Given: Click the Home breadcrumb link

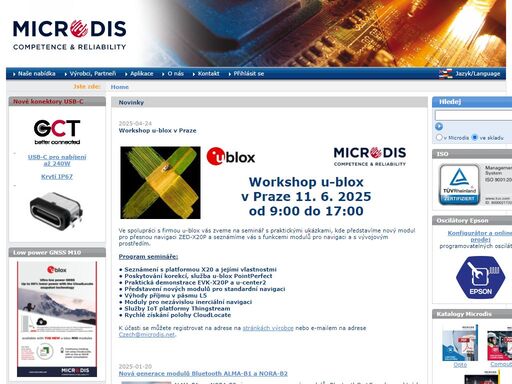Looking at the screenshot, I should 120,87.
